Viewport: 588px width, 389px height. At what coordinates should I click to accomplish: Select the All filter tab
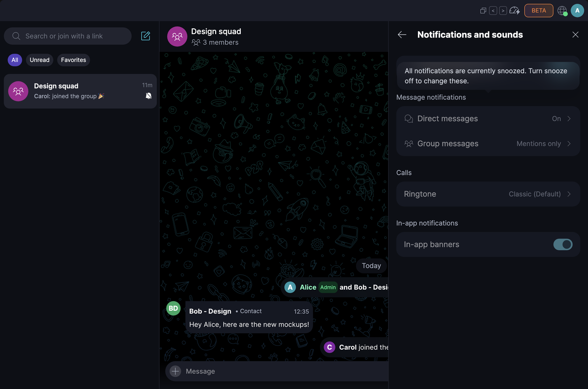(15, 60)
